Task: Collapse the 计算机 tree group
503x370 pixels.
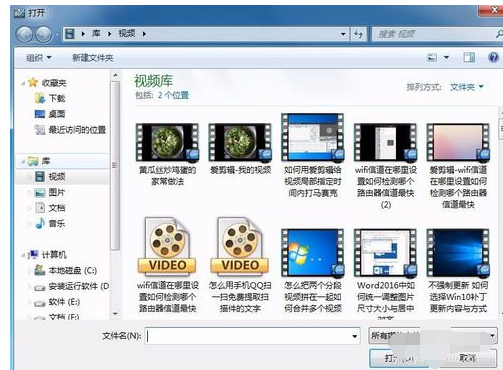Action: pos(23,255)
